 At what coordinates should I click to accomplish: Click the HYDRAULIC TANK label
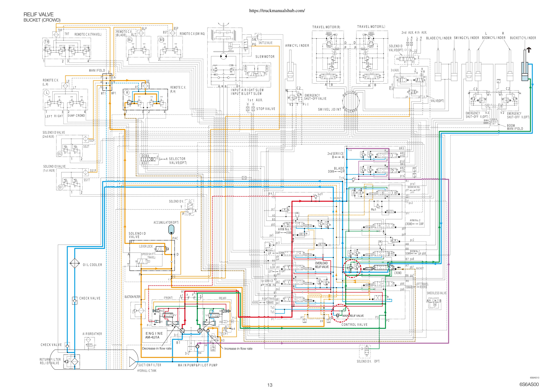point(147,371)
